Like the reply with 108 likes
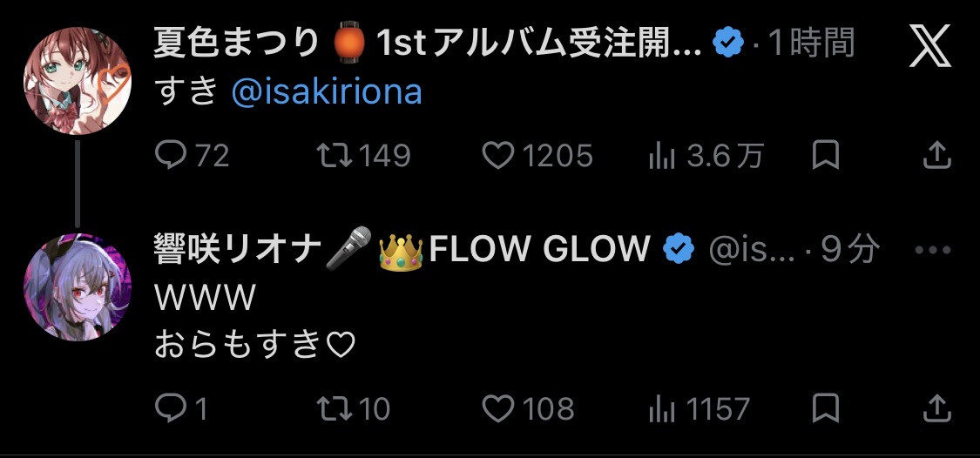Screen dimensions: 980x458 [x=497, y=407]
